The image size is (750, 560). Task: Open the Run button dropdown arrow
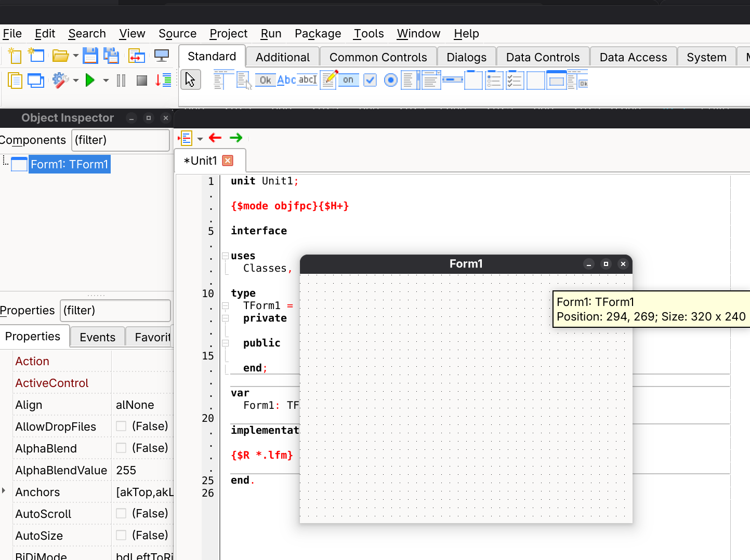pos(106,81)
